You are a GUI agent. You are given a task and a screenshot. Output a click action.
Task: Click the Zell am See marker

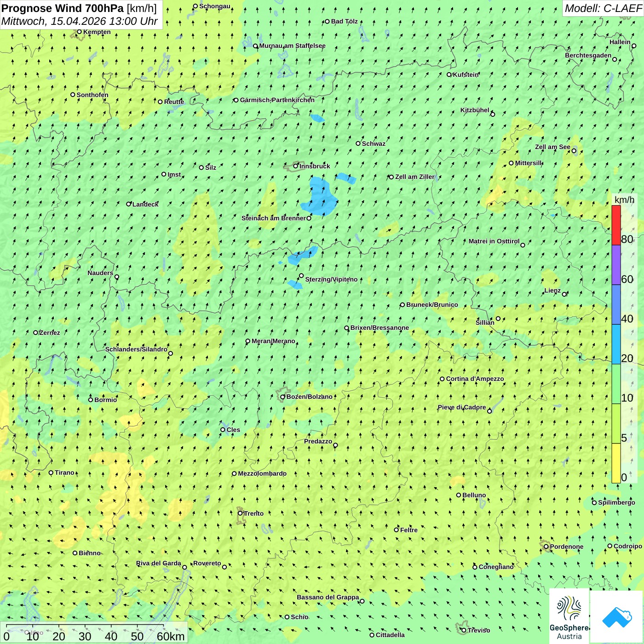click(574, 150)
